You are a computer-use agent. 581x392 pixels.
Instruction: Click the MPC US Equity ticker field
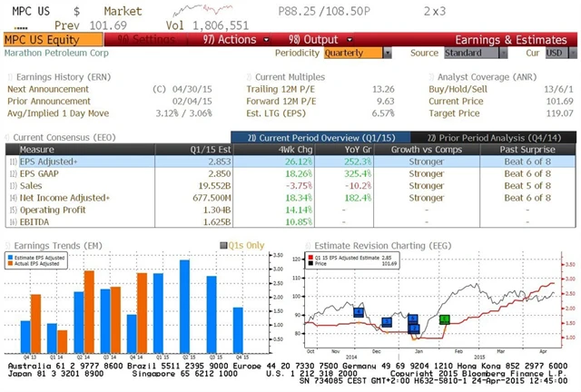39,40
